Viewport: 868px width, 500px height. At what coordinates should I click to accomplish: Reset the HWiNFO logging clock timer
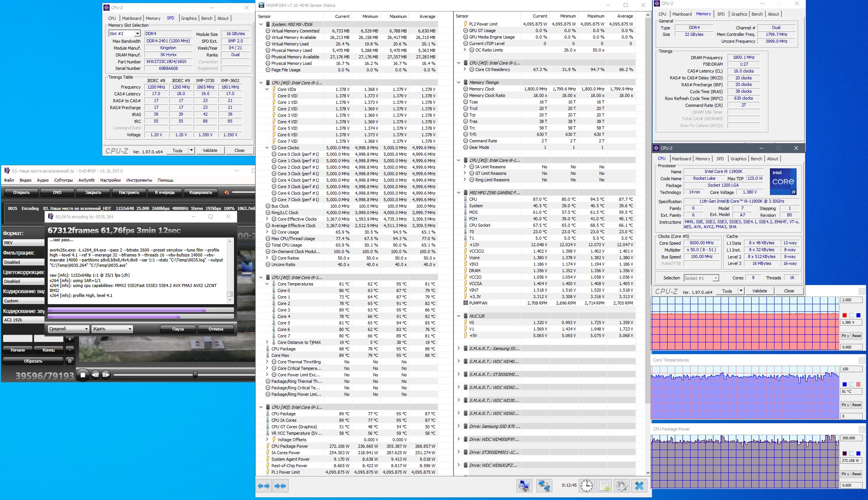(586, 486)
